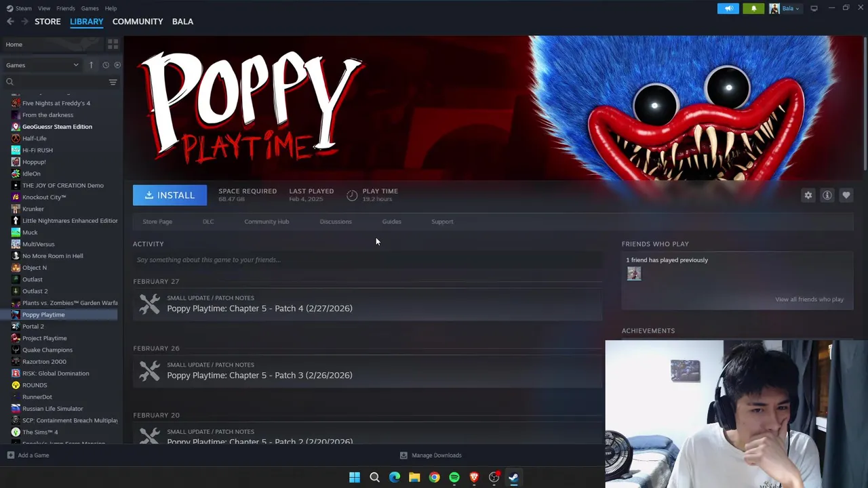
Task: Click the announcements megaphone button
Action: [728, 8]
